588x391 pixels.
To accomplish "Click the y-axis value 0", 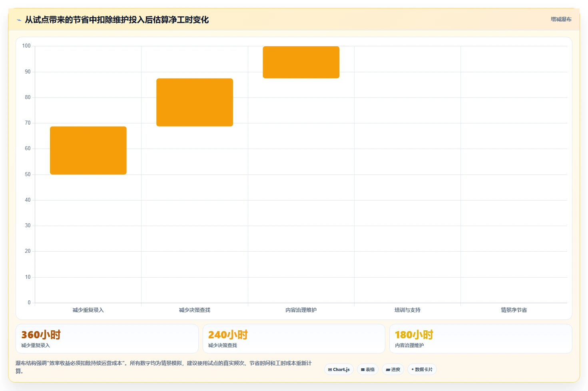I will pos(29,303).
